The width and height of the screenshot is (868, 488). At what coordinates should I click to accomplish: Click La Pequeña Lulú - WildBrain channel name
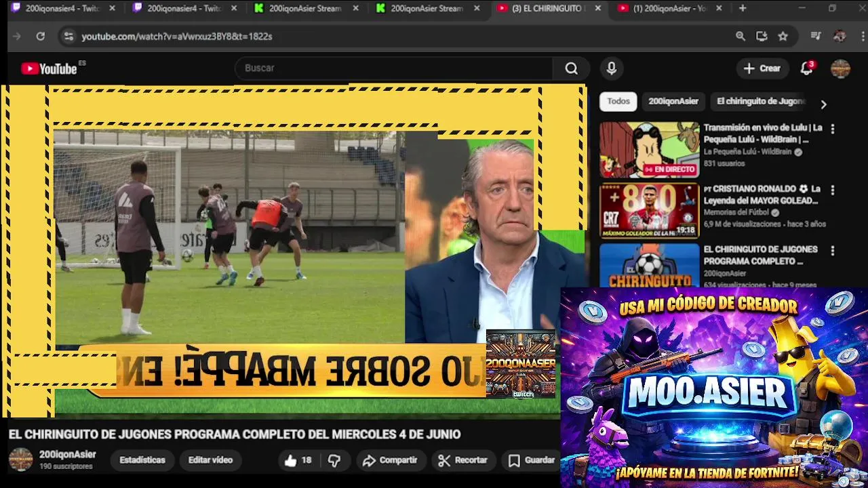747,152
